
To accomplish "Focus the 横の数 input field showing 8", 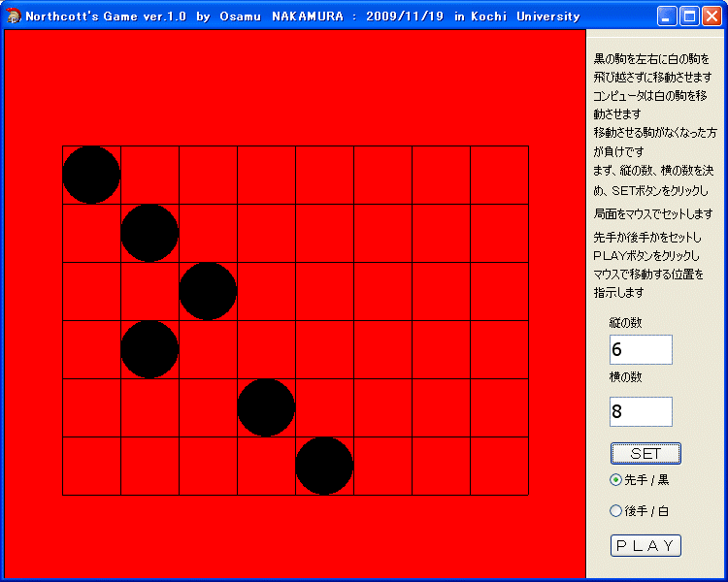I will point(641,411).
